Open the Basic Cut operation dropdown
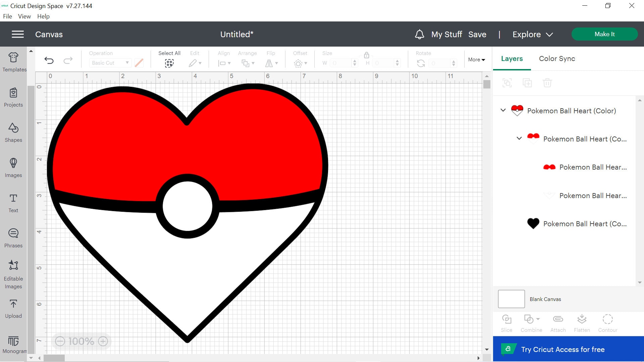 (110, 63)
